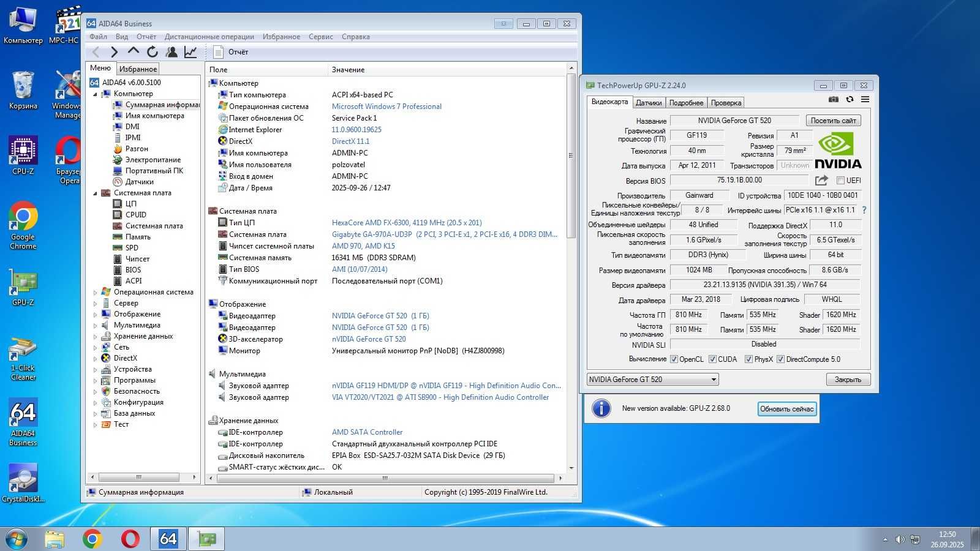Open the Gigabyte GA-970A-UD3P motherboard link
This screenshot has height=551, width=980.
(x=445, y=234)
